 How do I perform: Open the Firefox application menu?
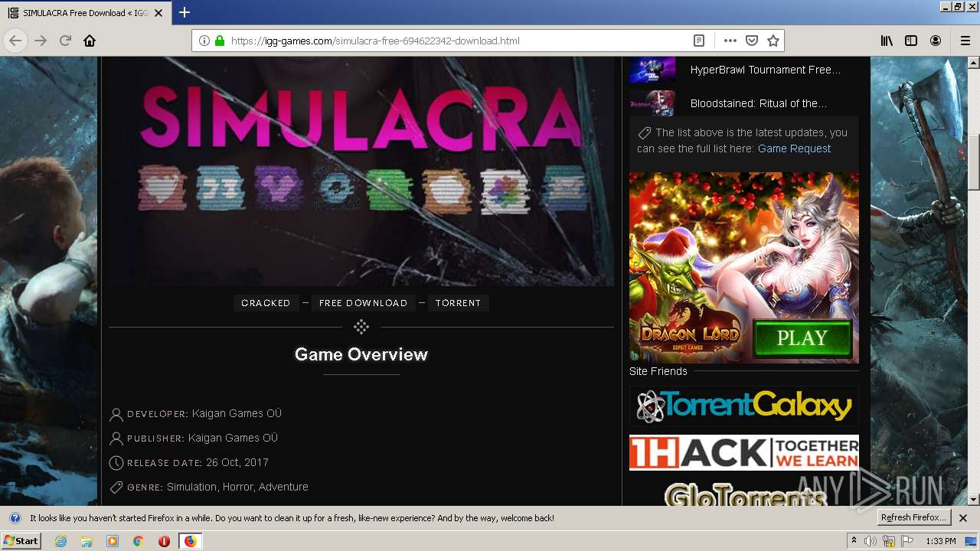point(965,41)
